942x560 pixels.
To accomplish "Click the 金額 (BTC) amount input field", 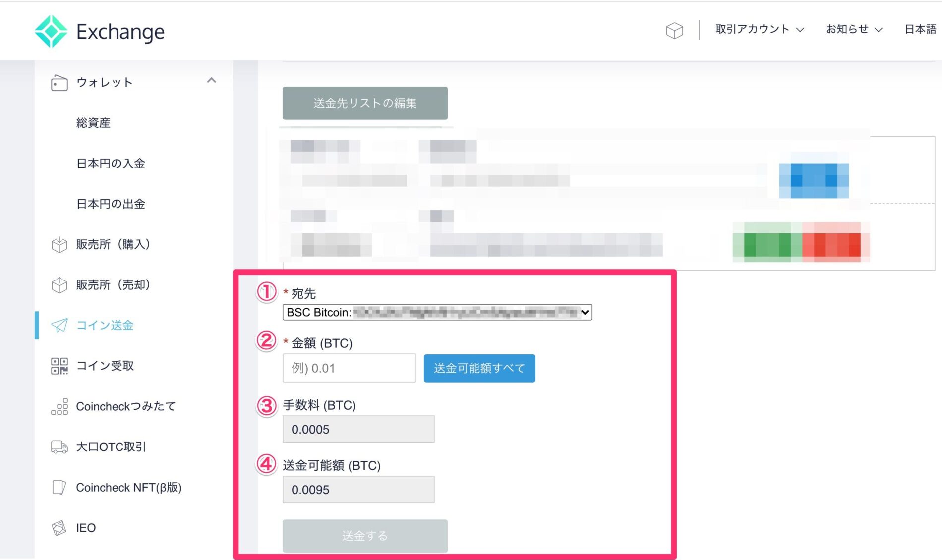I will click(x=349, y=368).
